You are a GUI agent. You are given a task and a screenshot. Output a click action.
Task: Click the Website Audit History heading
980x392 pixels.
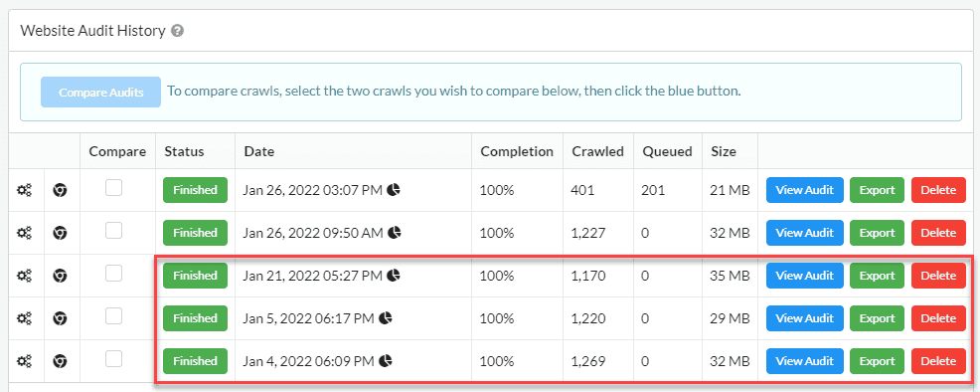click(x=93, y=31)
